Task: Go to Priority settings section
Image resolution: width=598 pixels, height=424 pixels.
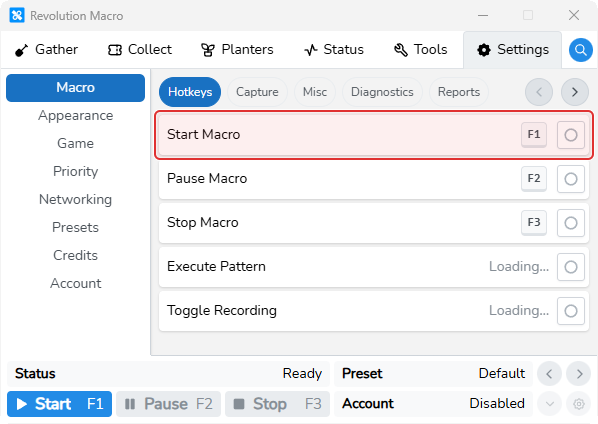Action: click(x=76, y=172)
